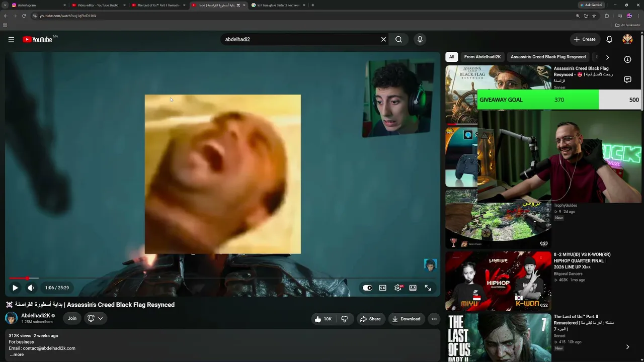Reload the current page
The image size is (644, 362).
[x=24, y=16]
